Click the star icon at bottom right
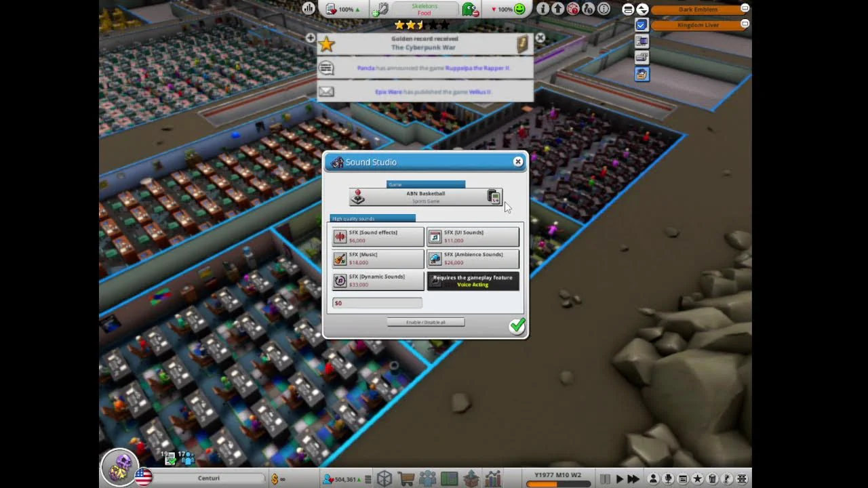This screenshot has width=868, height=488. click(x=697, y=479)
